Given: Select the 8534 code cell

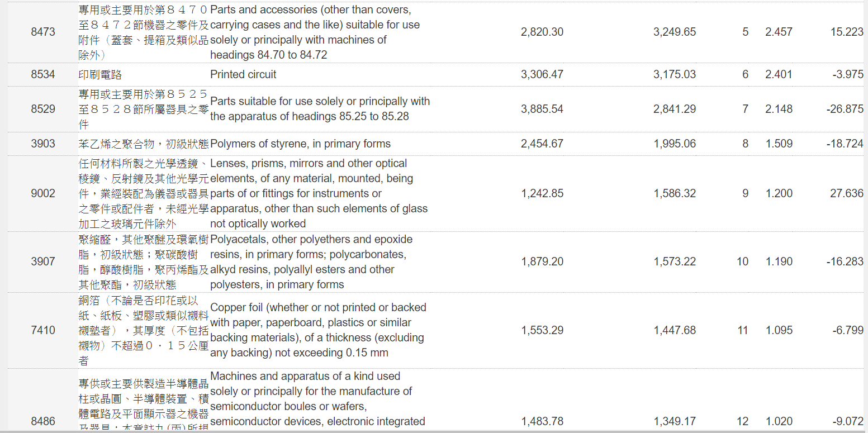Looking at the screenshot, I should click(43, 74).
